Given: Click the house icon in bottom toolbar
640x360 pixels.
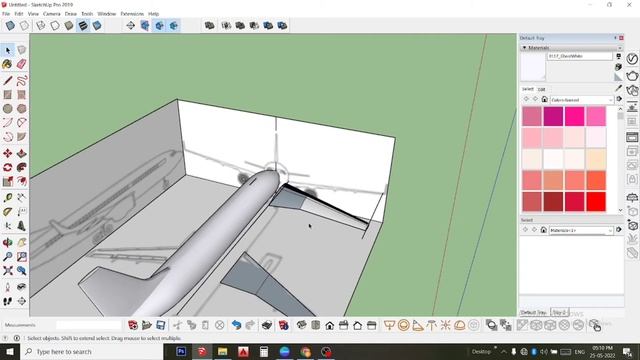Looking at the screenshot, I should point(330,325).
